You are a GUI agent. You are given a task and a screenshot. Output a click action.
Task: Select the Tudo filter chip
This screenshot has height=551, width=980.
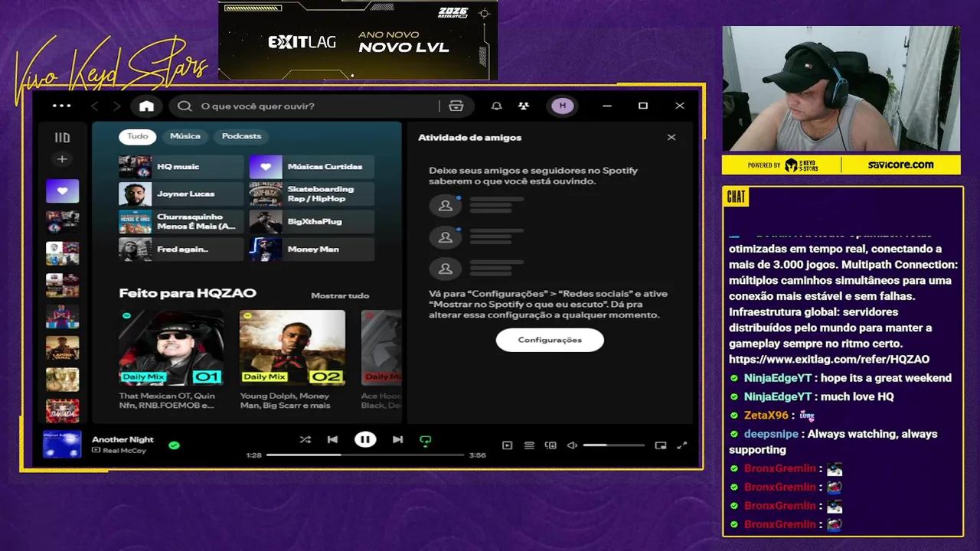point(138,136)
